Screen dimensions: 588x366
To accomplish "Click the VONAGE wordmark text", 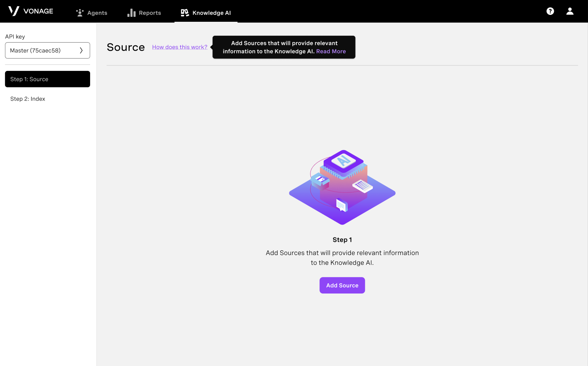I will pyautogui.click(x=38, y=11).
